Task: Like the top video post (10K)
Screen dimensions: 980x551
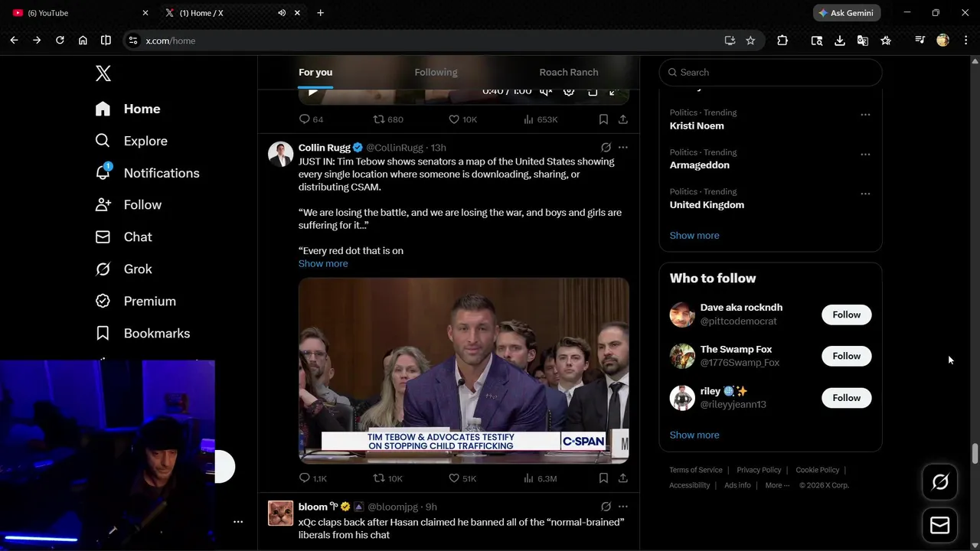Action: (x=462, y=119)
